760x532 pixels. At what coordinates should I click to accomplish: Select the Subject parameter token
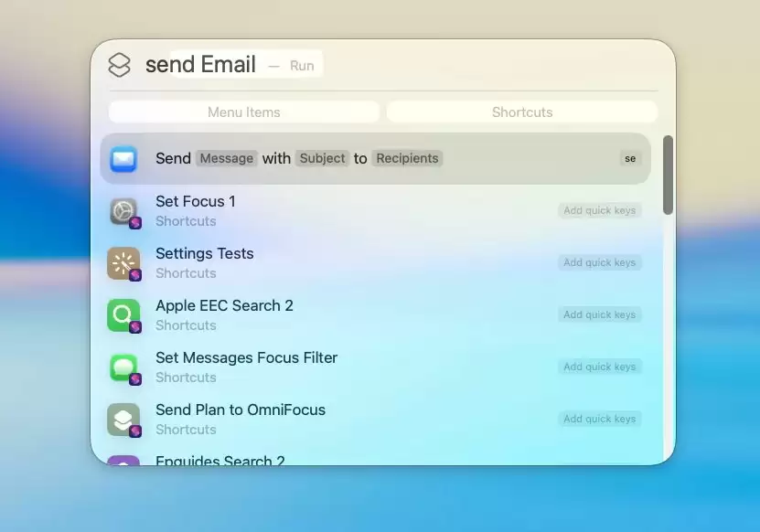[322, 157]
